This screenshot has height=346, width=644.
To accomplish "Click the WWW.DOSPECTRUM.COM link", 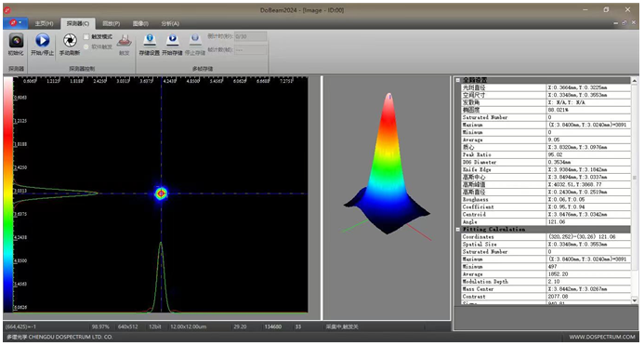I will (x=601, y=337).
